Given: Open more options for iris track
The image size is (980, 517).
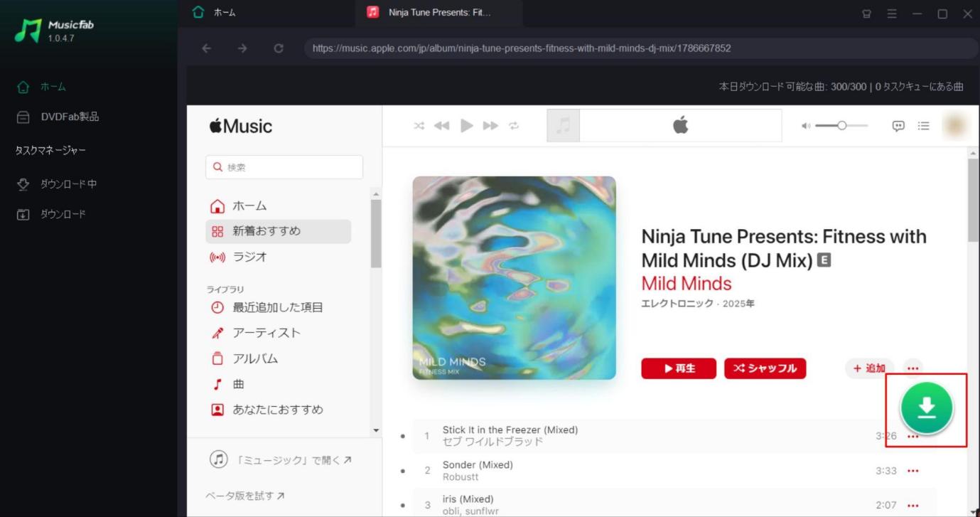Looking at the screenshot, I should pos(913,505).
